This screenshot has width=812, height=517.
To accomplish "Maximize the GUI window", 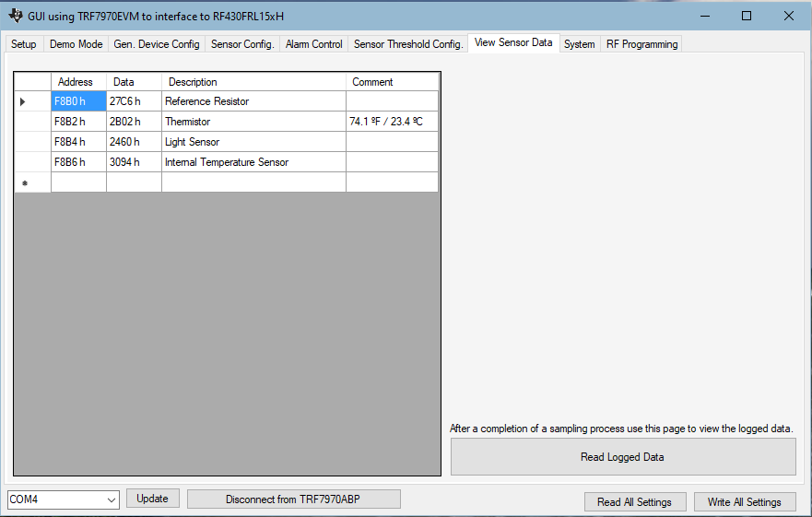I will (x=747, y=16).
